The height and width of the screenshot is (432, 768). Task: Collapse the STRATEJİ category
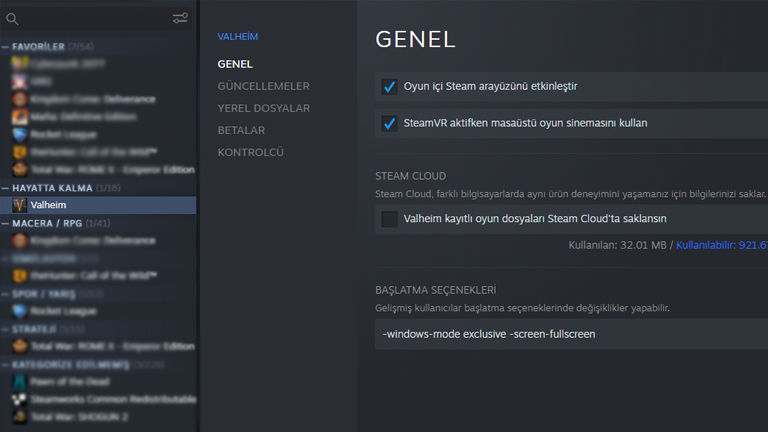click(5, 329)
